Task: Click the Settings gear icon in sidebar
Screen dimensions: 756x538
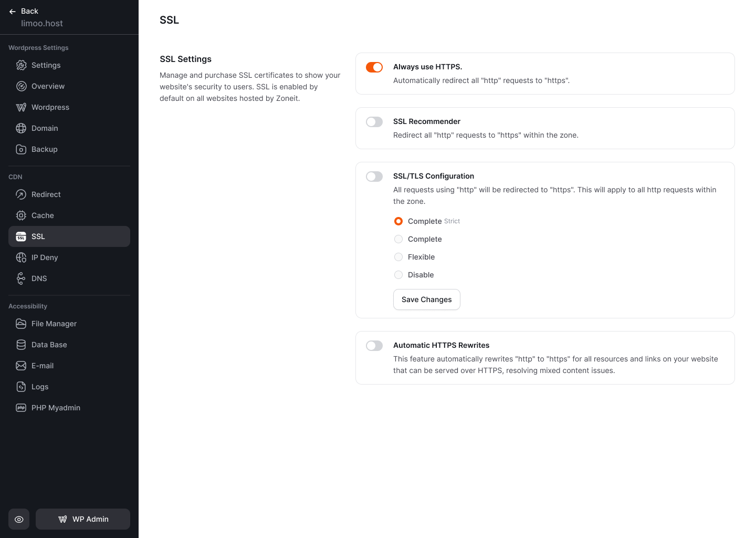Action: [21, 65]
